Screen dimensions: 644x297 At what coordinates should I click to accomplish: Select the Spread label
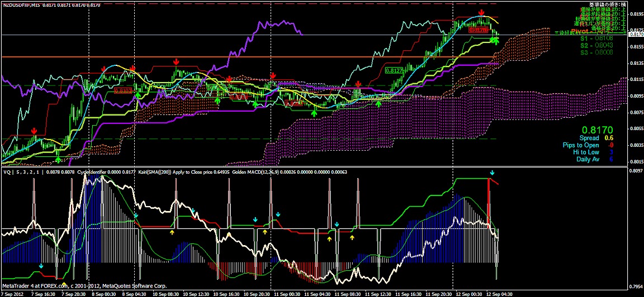click(x=589, y=138)
